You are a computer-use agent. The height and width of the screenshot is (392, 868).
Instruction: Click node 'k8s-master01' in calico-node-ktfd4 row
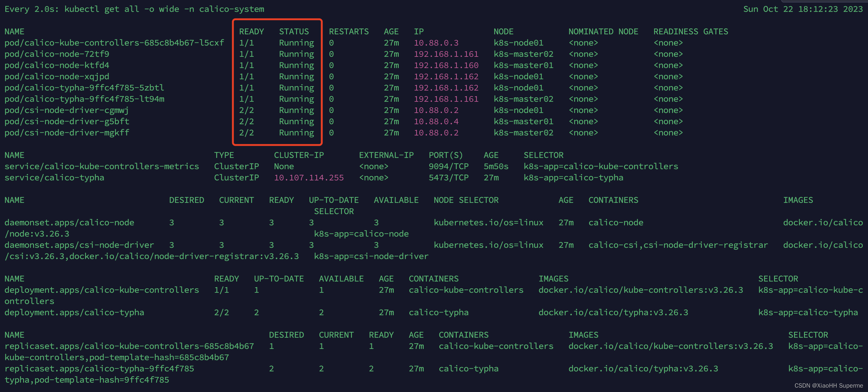(x=523, y=65)
